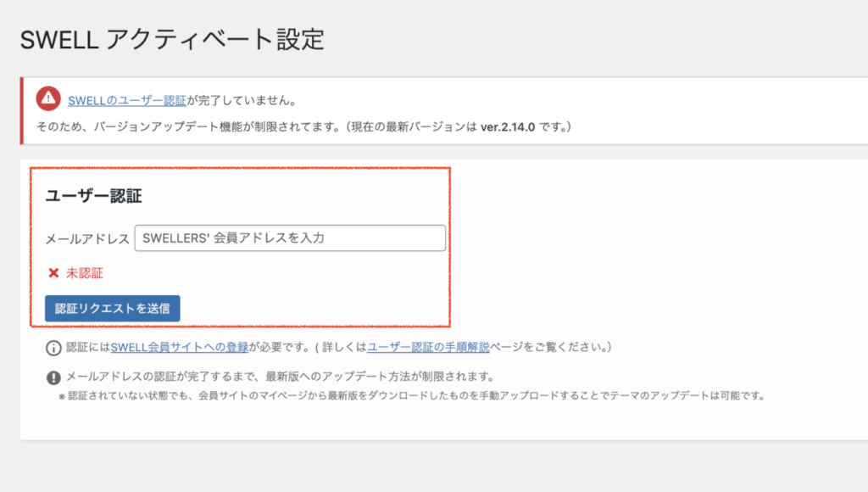Click the red warning triangle icon
This screenshot has width=868, height=492.
pyautogui.click(x=48, y=99)
